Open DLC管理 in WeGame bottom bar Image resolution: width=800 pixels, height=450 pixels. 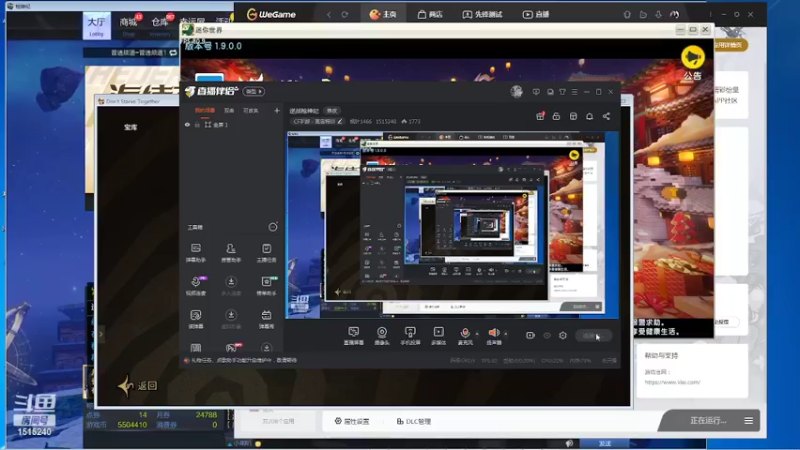[414, 421]
